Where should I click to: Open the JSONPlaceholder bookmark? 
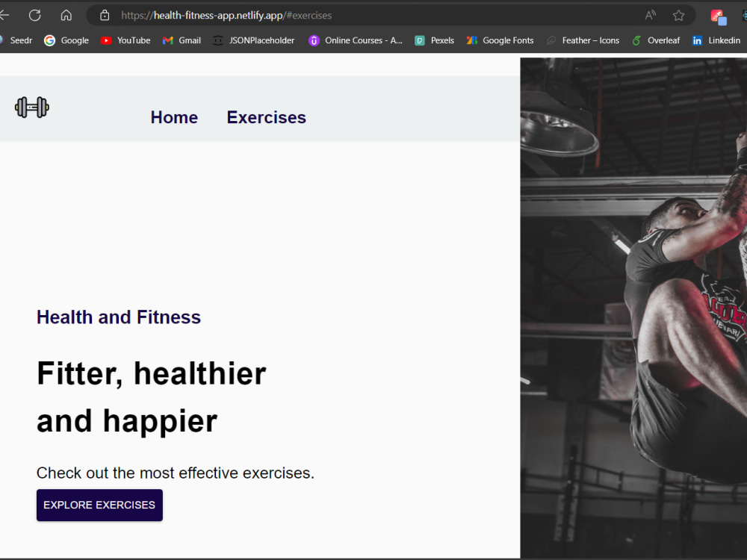click(x=253, y=40)
